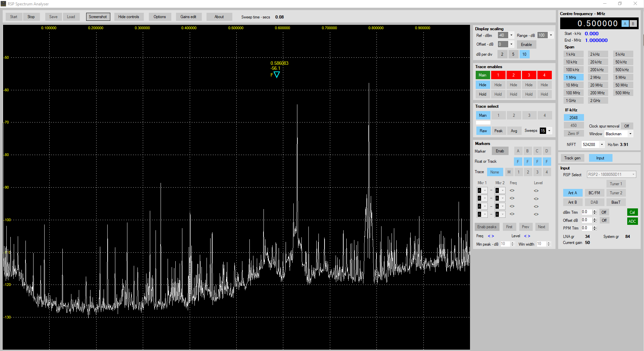Click Enab peaks button
Screen dimensions: 644x351
coord(487,227)
